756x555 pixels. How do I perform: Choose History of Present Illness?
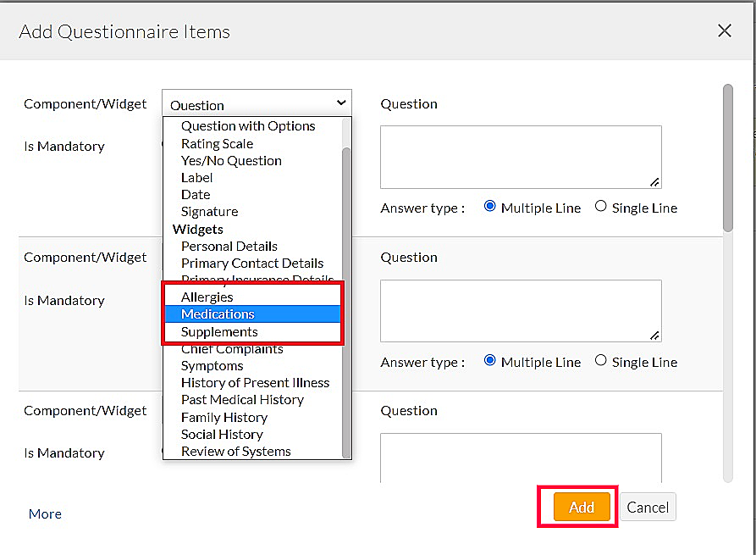[255, 382]
